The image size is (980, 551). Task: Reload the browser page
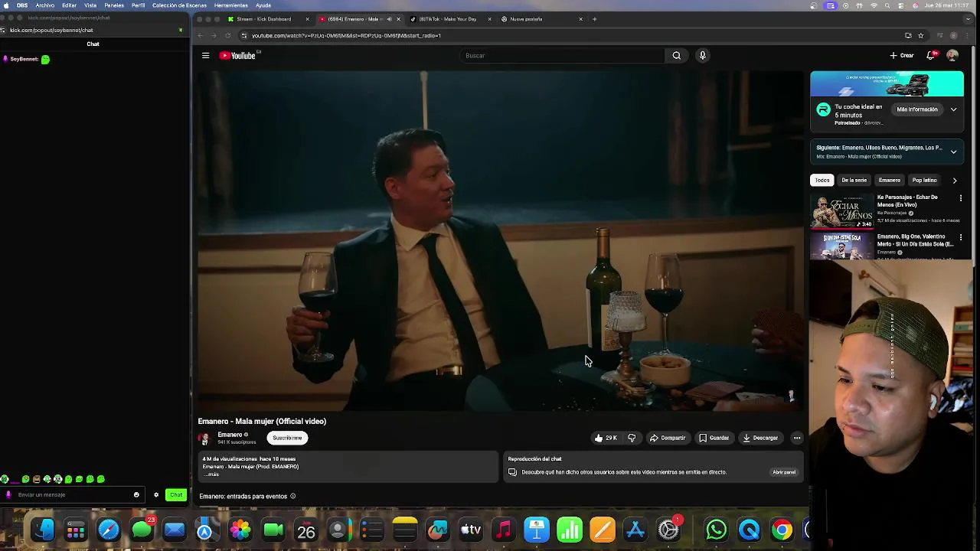229,35
